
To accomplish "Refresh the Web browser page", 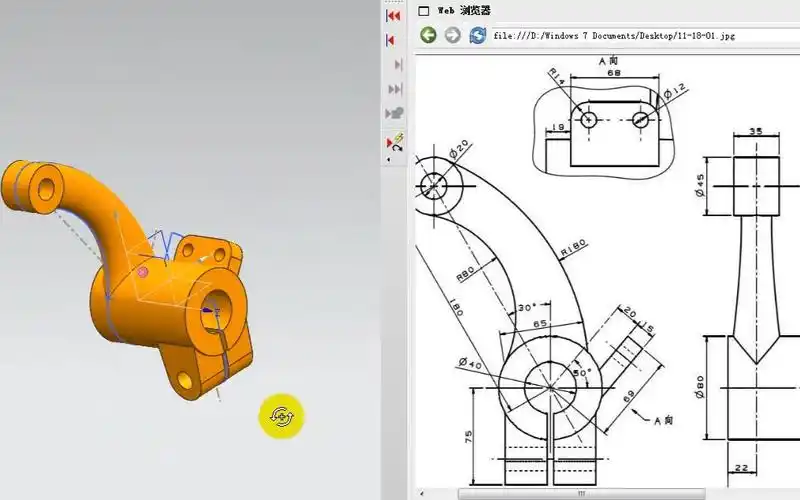I will 477,35.
